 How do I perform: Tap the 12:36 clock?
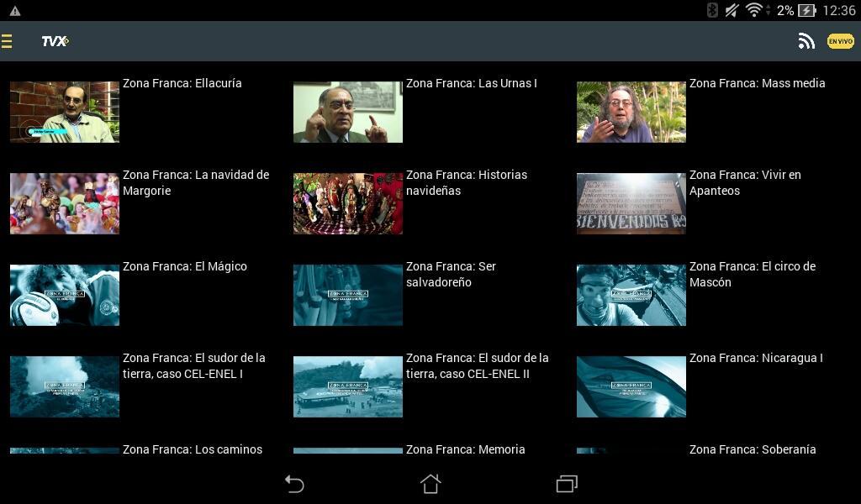pyautogui.click(x=838, y=10)
